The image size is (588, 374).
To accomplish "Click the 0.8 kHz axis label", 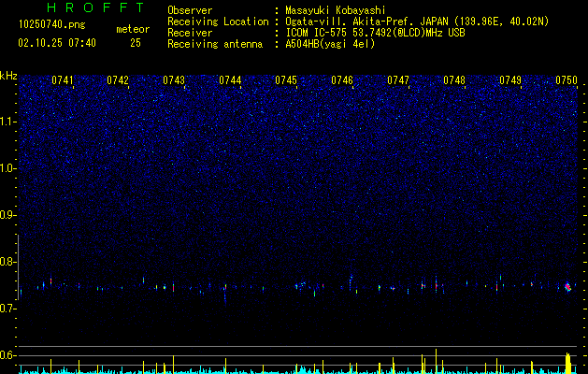I will coord(8,262).
